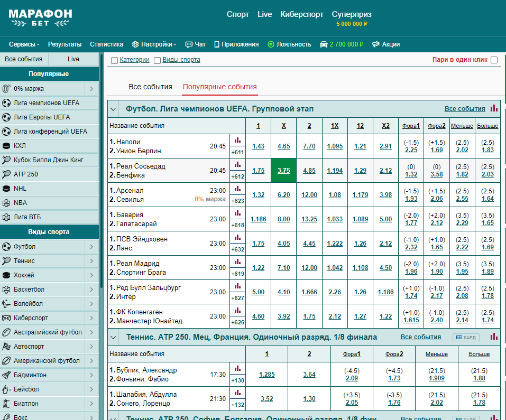This screenshot has height=420, width=506.
Task: Click the Автоспорт racing flag icon
Action: click(x=6, y=346)
